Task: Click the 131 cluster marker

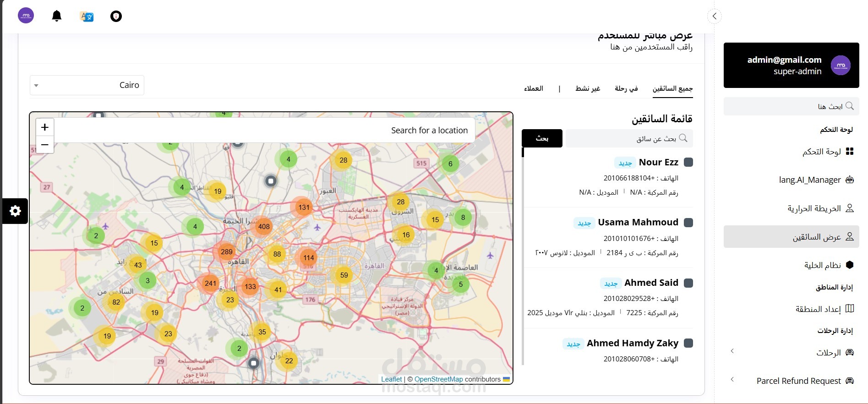Action: point(304,207)
